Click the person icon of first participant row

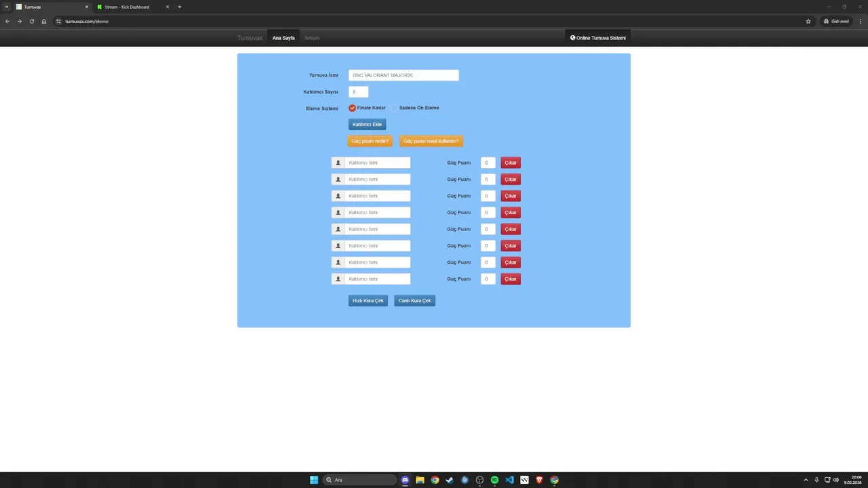(x=338, y=163)
